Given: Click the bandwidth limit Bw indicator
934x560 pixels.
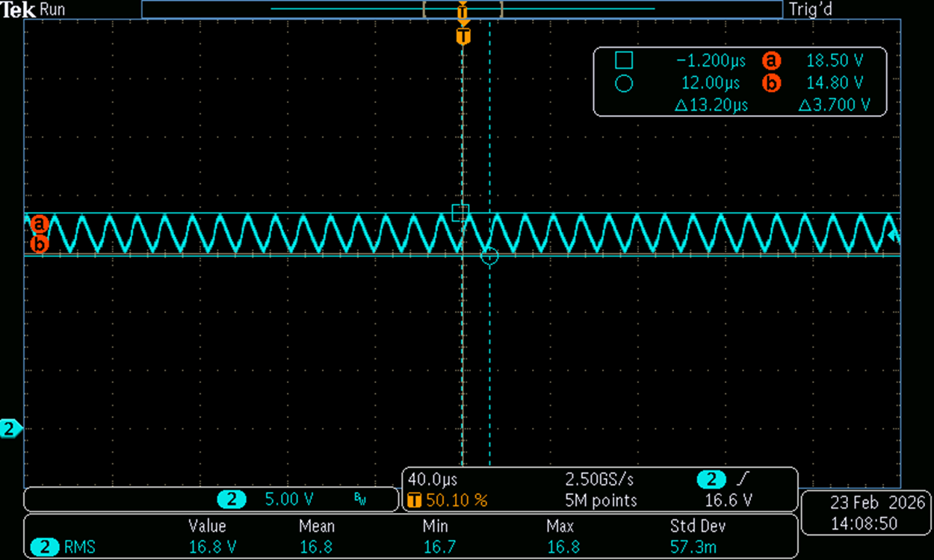Looking at the screenshot, I should coord(360,500).
